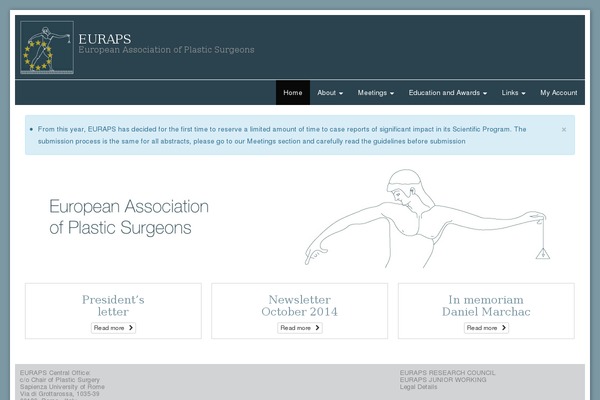Click European Association of Plastic Surgeons subtitle

(x=166, y=50)
